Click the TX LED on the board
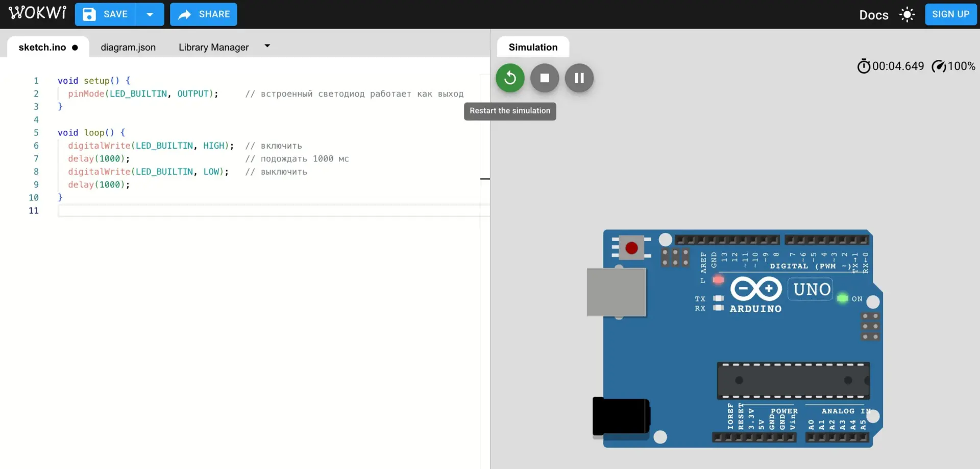980x469 pixels. click(718, 298)
